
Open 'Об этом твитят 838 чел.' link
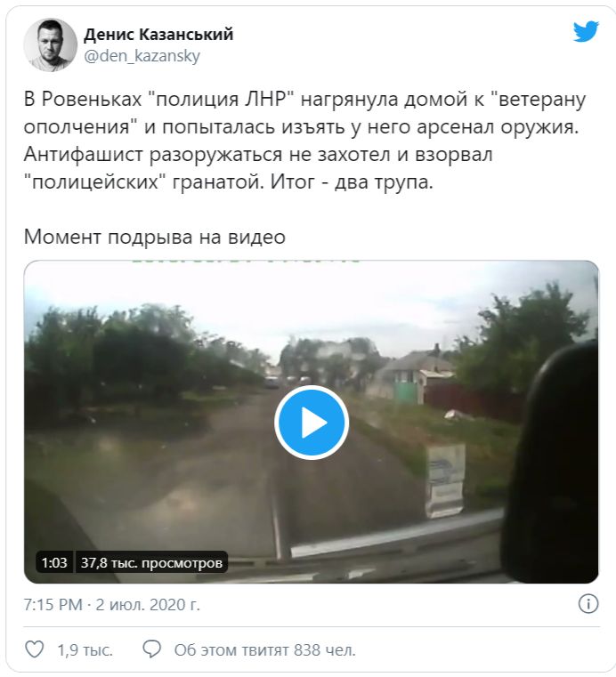pyautogui.click(x=264, y=649)
